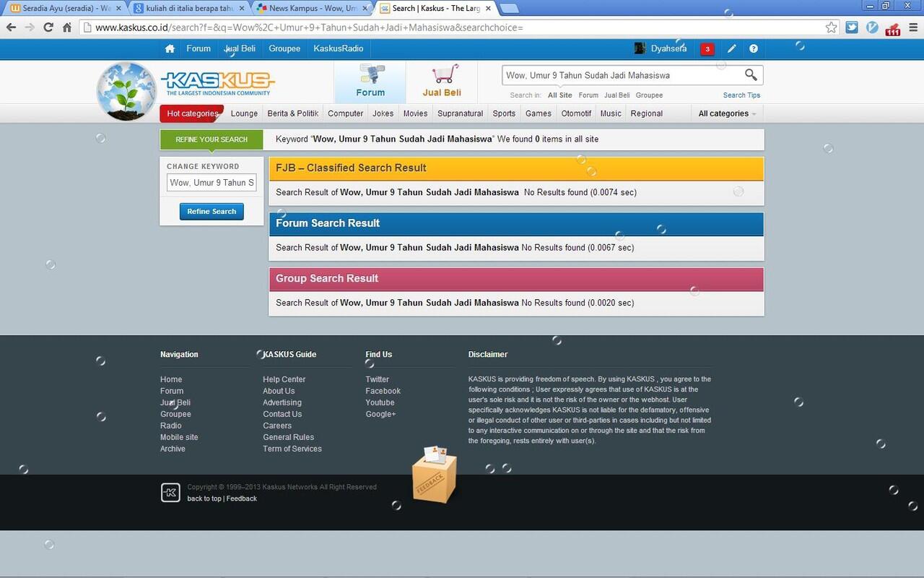Screen dimensions: 924x578
Task: Expand the All categories dropdown
Action: pos(727,113)
